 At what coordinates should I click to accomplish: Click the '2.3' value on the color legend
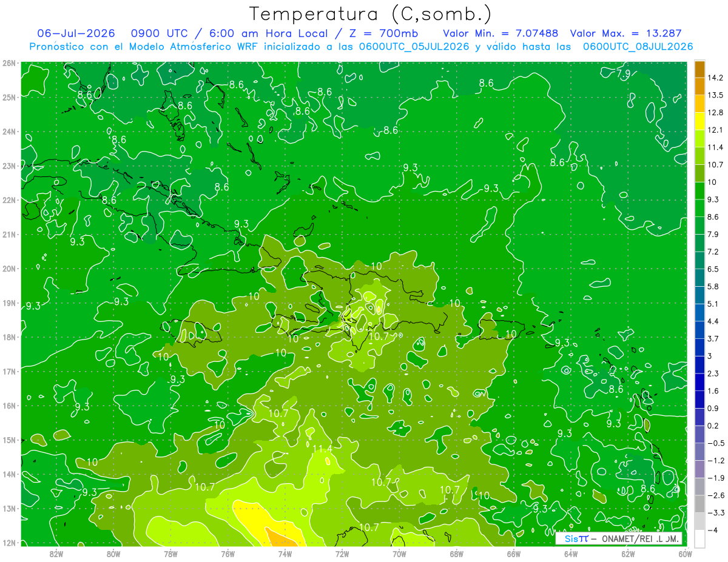pos(713,373)
